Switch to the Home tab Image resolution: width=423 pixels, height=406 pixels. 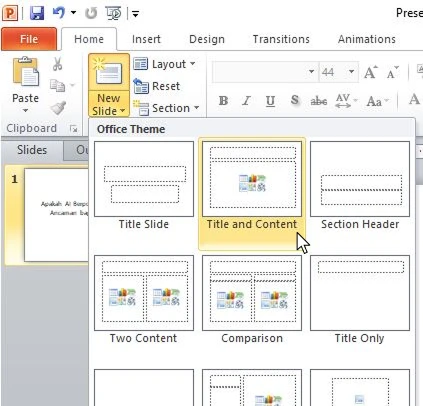tap(89, 39)
